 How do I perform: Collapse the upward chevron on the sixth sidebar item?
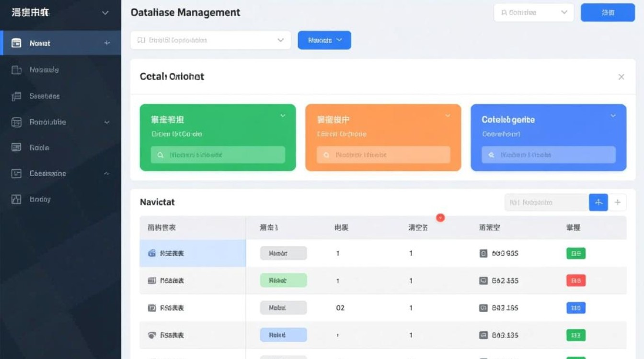tap(107, 173)
